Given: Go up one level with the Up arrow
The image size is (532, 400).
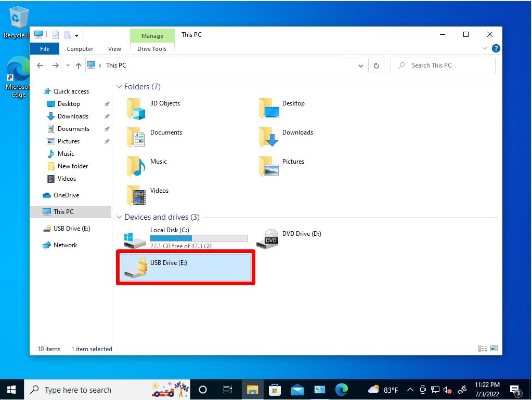Looking at the screenshot, I should click(x=79, y=65).
